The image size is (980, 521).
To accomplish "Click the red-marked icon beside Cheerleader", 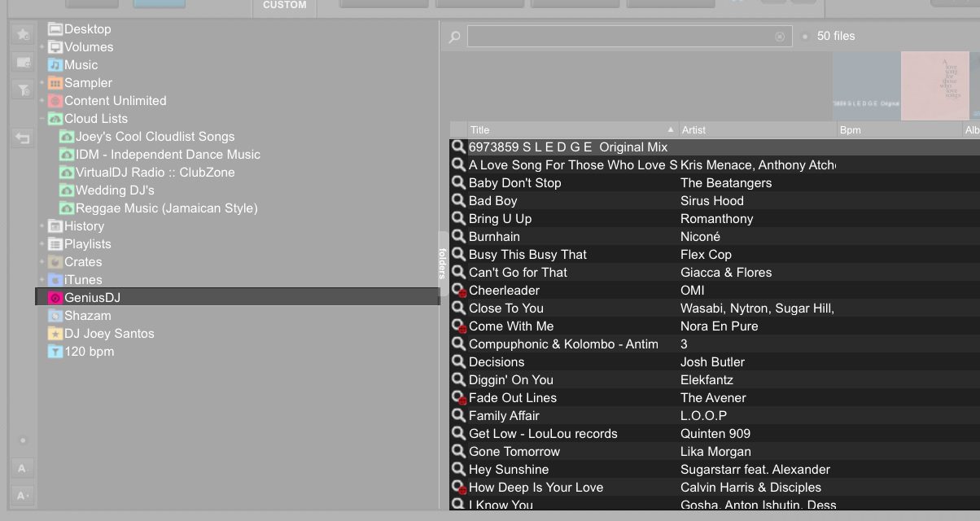I will tap(459, 291).
